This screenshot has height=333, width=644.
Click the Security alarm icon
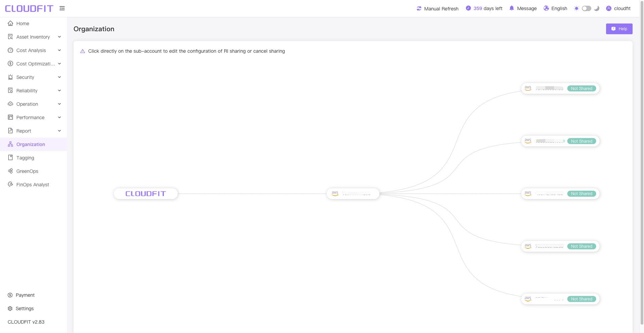[10, 77]
